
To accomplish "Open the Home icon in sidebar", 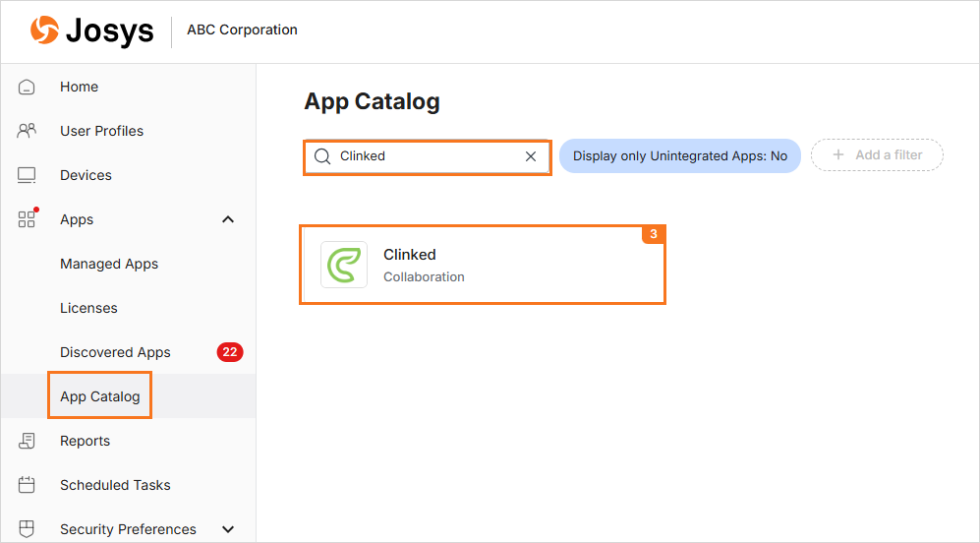I will tap(27, 87).
